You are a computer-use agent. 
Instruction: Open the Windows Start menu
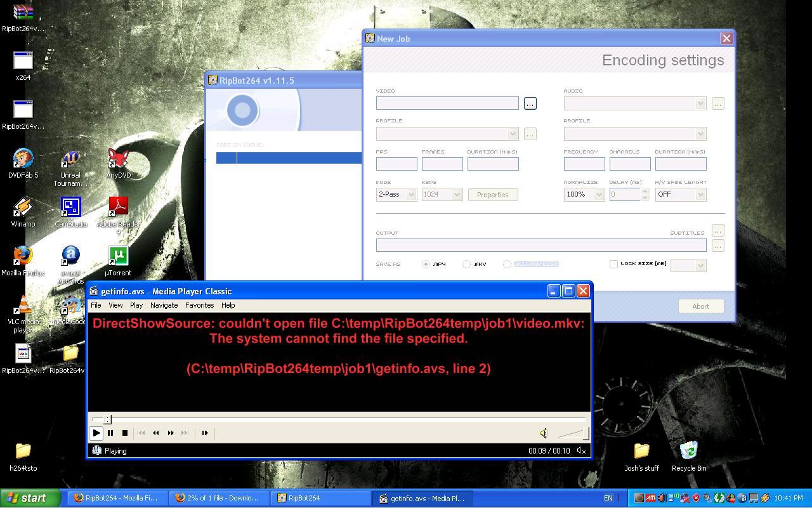click(30, 498)
